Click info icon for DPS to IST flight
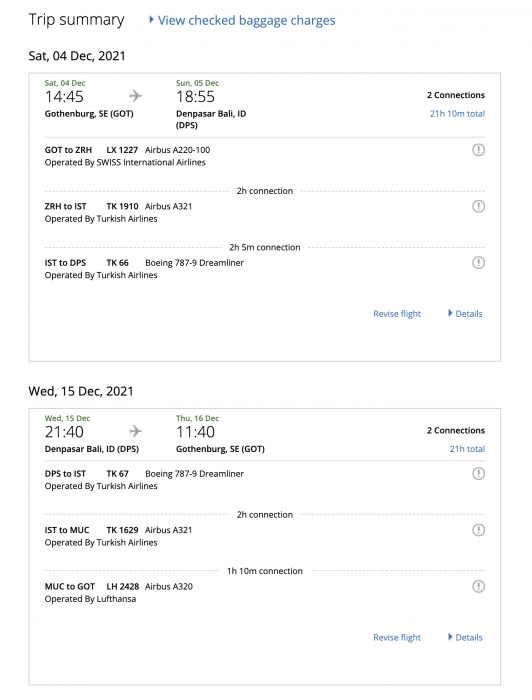This screenshot has width=532, height=700. point(478,473)
